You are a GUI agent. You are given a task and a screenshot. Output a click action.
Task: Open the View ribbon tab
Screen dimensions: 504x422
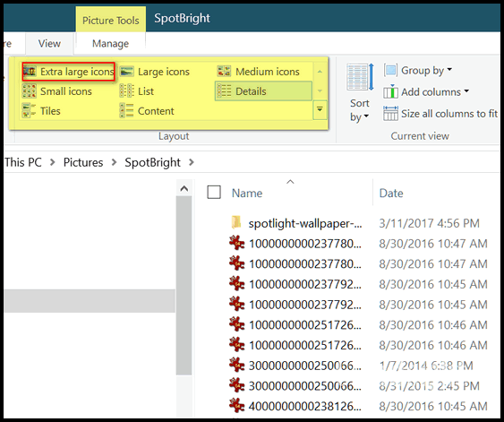[49, 43]
